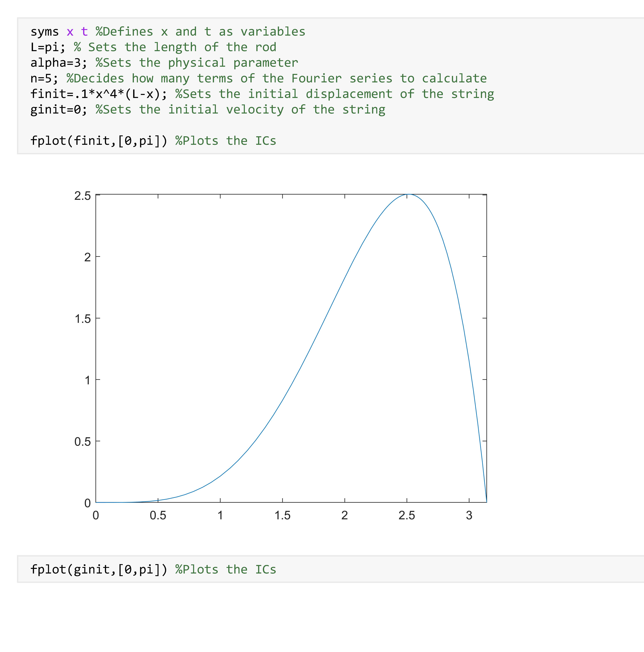Viewport: 644px width, 652px height.
Task: Click the purple 't' symbolic variable
Action: point(84,32)
